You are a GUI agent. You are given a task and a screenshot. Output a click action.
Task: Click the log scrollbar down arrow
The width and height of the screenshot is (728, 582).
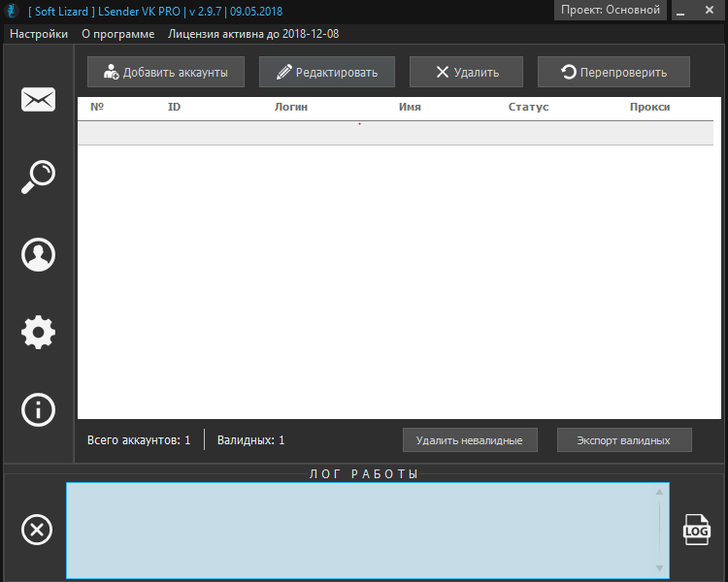pos(659,568)
